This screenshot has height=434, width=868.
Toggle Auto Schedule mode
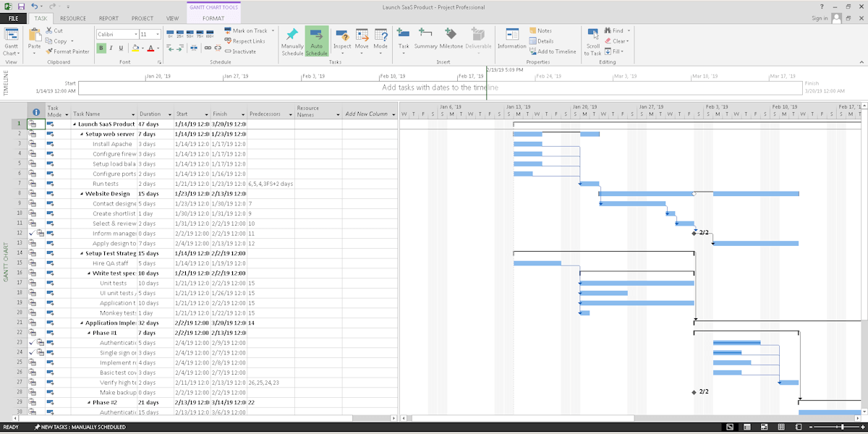coord(316,42)
